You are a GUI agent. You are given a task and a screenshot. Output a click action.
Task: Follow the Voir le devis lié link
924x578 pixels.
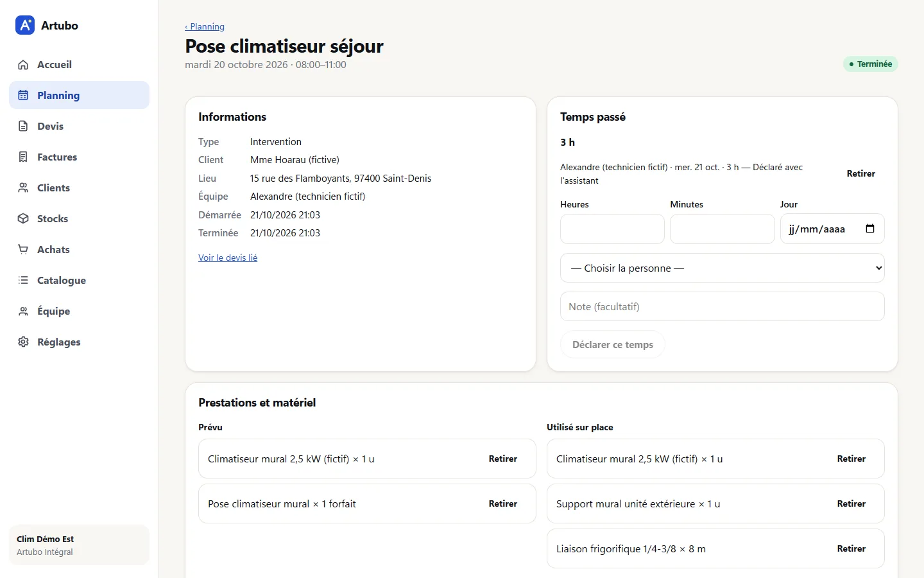pyautogui.click(x=228, y=258)
